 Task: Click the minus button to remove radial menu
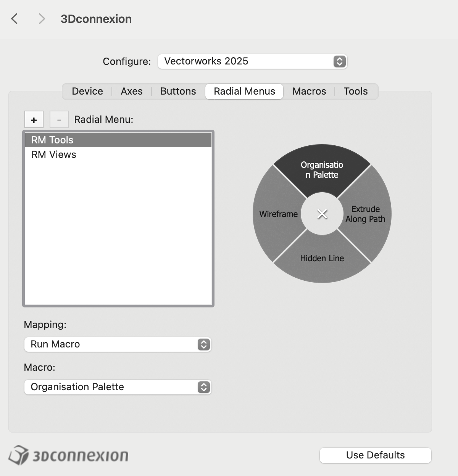pyautogui.click(x=59, y=120)
